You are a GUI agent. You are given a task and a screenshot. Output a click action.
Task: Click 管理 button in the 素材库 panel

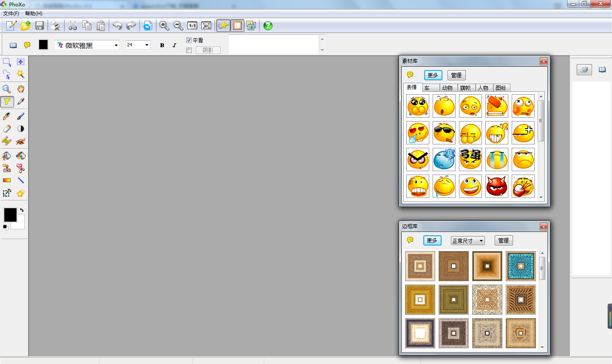click(456, 75)
